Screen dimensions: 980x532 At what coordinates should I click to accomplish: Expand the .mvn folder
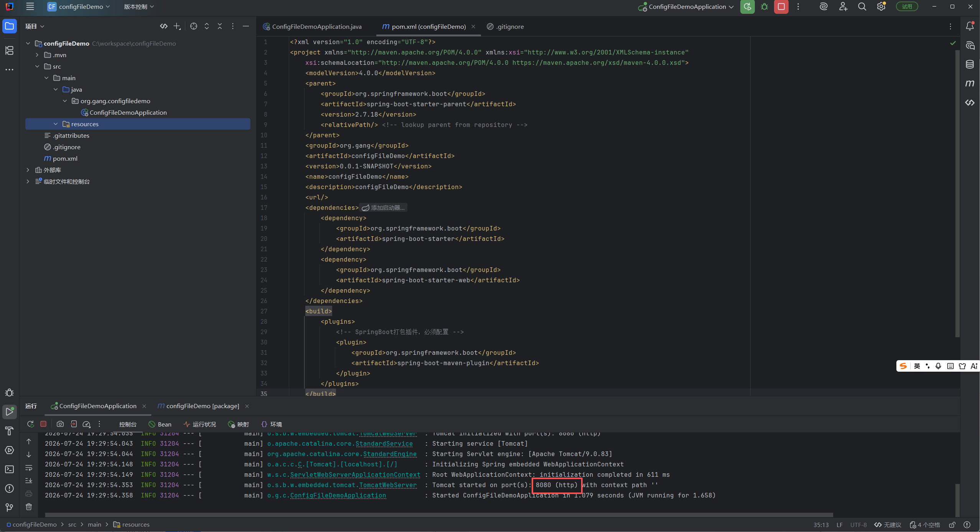37,55
